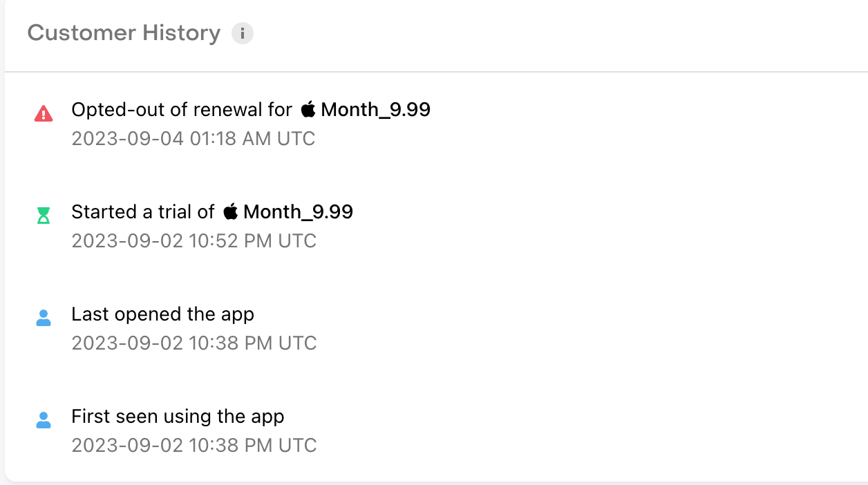Click the First seen 10:38 PM timestamp
Image resolution: width=868 pixels, height=485 pixels.
click(x=194, y=446)
